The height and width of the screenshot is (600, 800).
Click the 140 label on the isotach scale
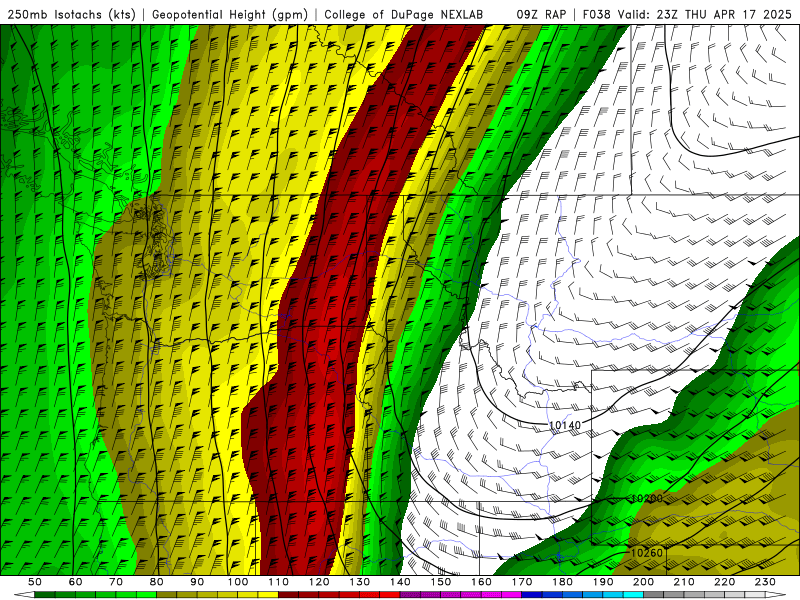click(x=400, y=582)
